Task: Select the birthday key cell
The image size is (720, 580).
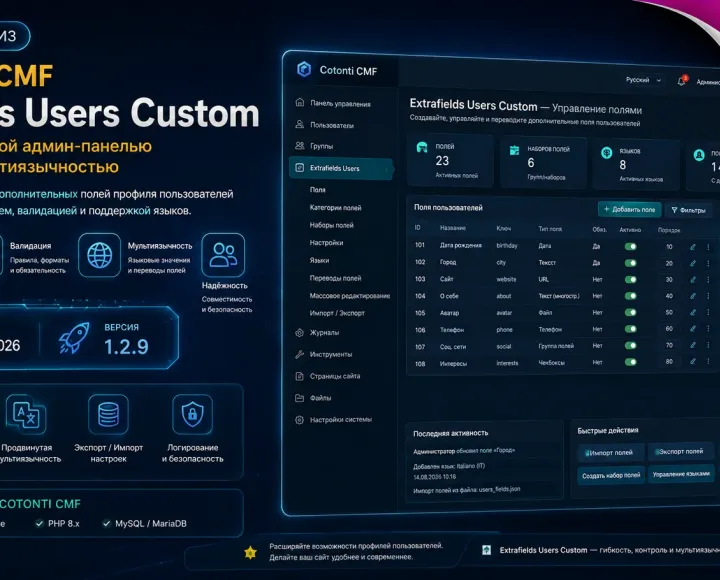Action: [506, 246]
